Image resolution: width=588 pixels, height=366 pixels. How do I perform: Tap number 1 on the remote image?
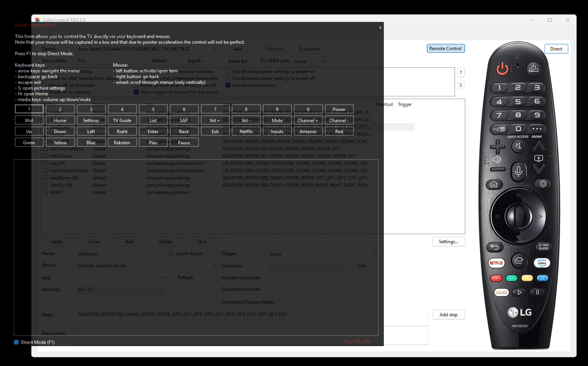coord(499,88)
